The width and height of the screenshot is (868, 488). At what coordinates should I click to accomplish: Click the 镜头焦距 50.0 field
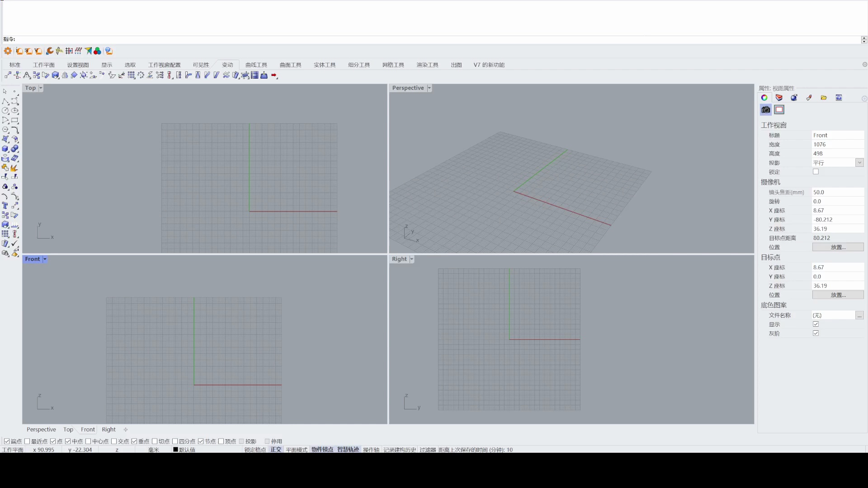click(x=838, y=192)
